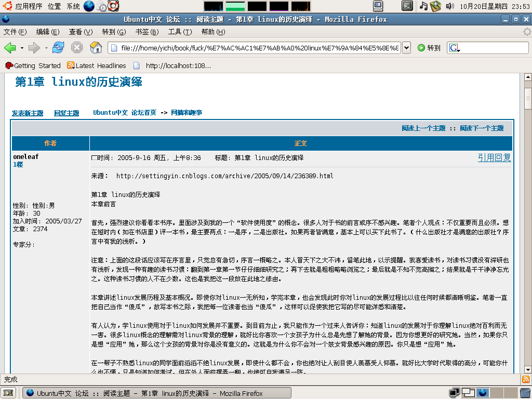Click the source URL settingyin.cnblogs.com text
This screenshot has height=399, width=532.
click(224, 176)
